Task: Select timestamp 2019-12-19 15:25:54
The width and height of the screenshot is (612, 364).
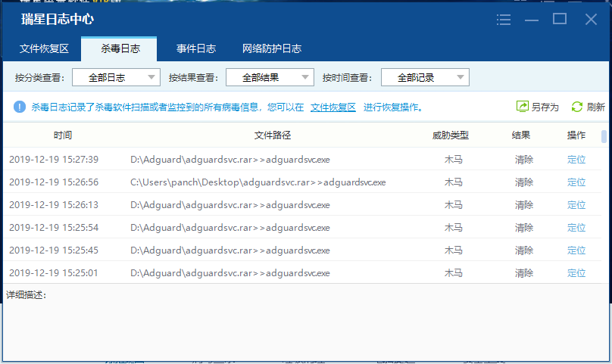Action: coord(54,228)
